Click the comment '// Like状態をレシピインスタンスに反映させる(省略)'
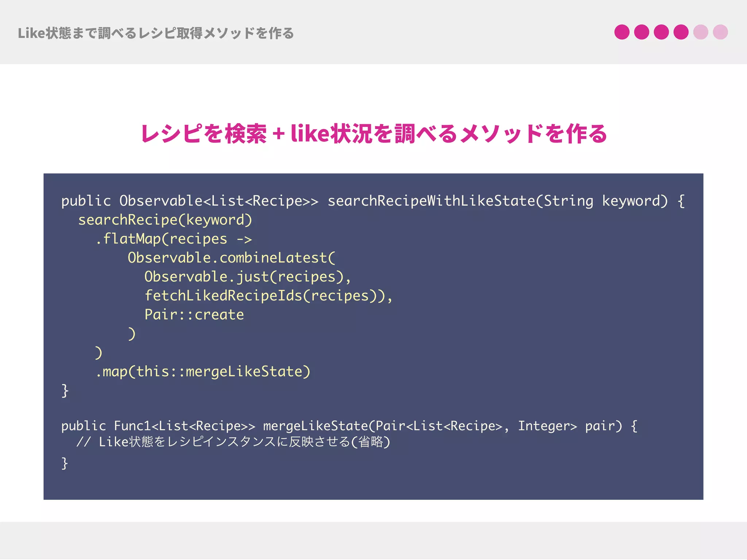The image size is (747, 560). [x=233, y=442]
